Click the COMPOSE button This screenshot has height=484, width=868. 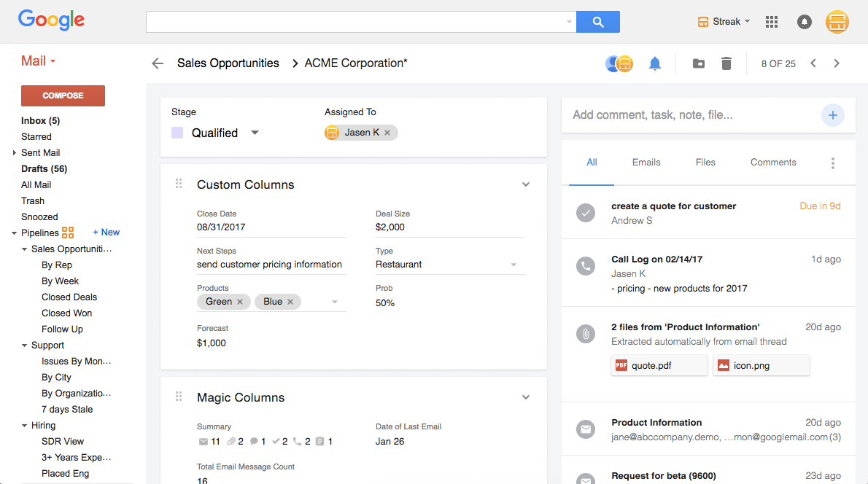point(63,95)
